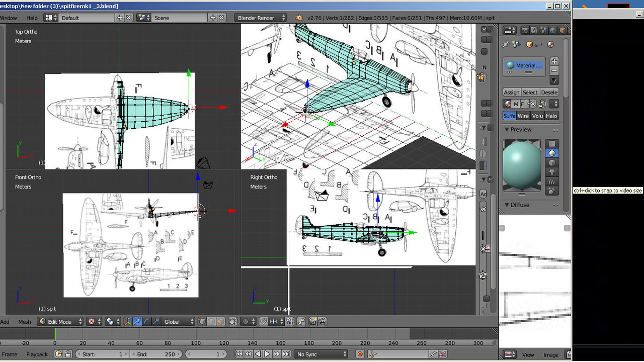The width and height of the screenshot is (644, 362).
Task: Open the Help menu
Action: (x=32, y=18)
